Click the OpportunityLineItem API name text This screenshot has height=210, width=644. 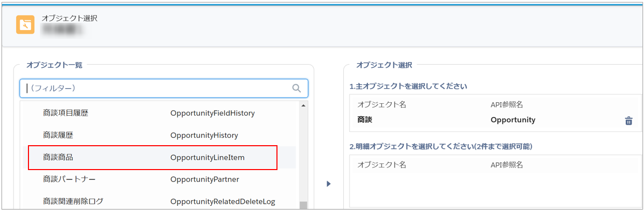pos(207,157)
